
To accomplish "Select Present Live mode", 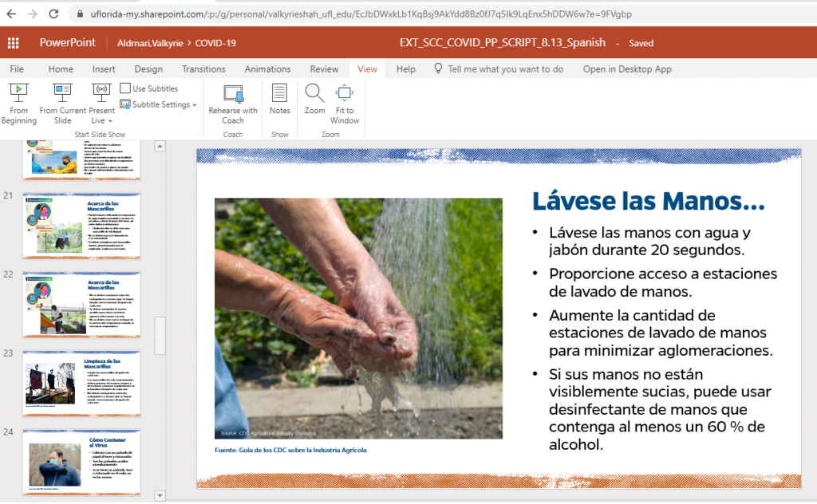I will coord(101,100).
